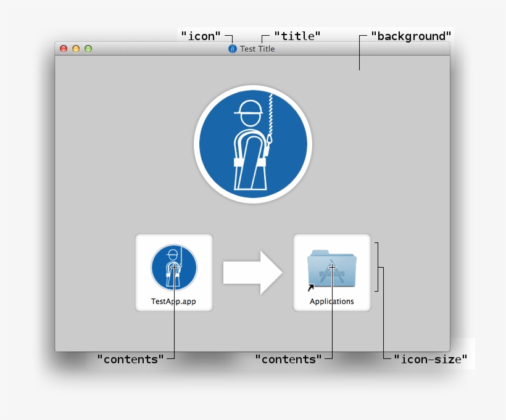Zoom the window using the green button
Image resolution: width=506 pixels, height=420 pixels.
(88, 49)
